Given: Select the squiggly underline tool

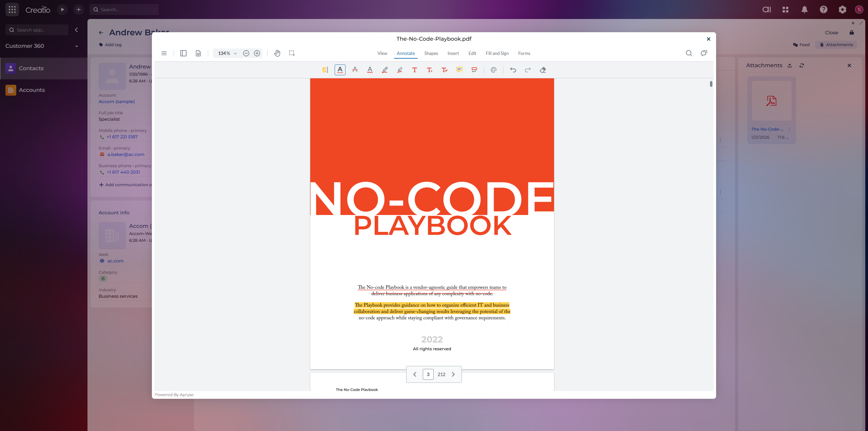Looking at the screenshot, I should coord(370,70).
